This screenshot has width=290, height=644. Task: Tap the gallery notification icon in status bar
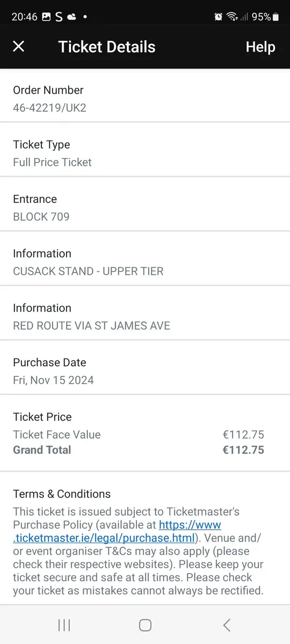(46, 17)
